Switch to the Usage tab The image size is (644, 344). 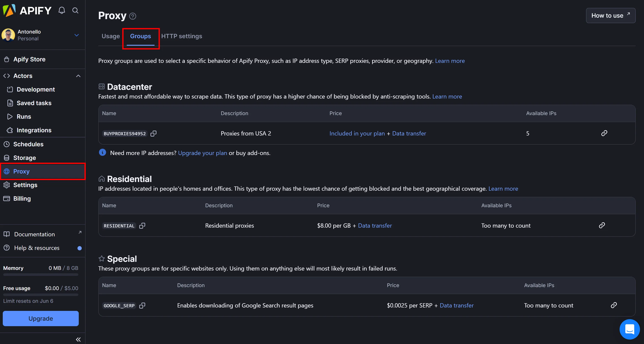tap(111, 36)
